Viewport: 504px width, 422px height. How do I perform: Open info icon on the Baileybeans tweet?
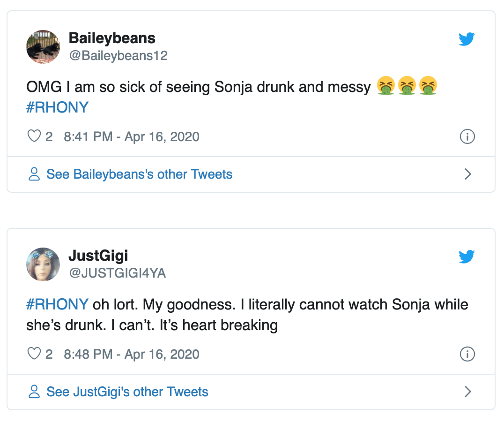point(467,136)
